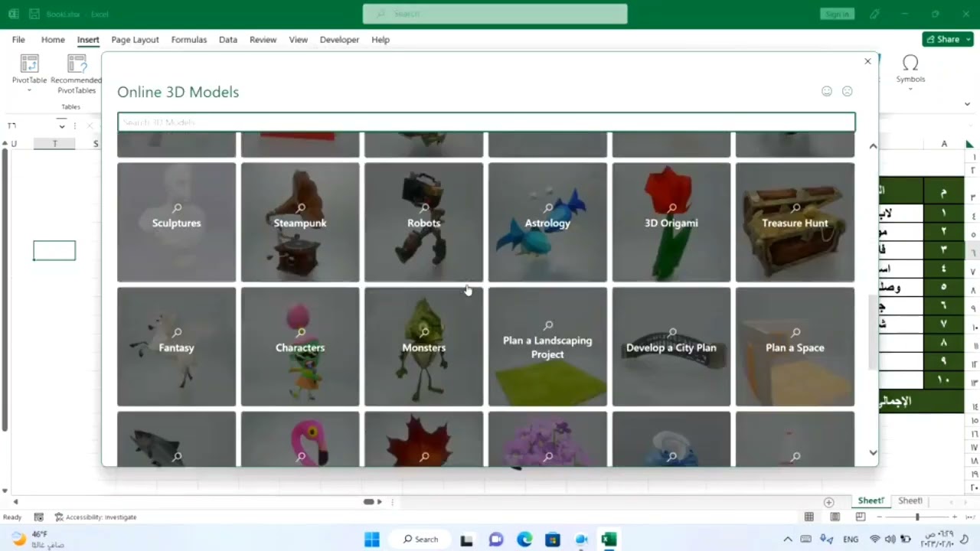
Task: Adjust the zoom slider in the status bar
Action: click(916, 517)
